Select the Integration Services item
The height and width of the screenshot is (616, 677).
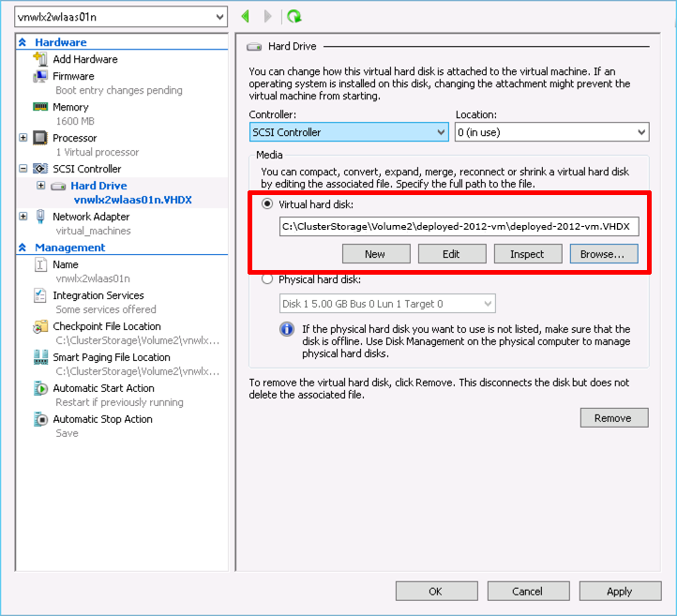(98, 295)
